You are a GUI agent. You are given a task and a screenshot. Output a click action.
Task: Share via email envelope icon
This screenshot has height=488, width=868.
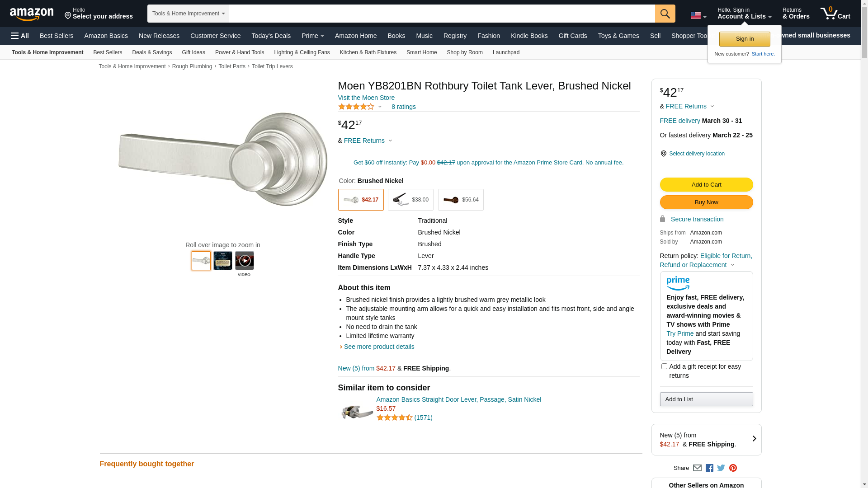point(697,468)
